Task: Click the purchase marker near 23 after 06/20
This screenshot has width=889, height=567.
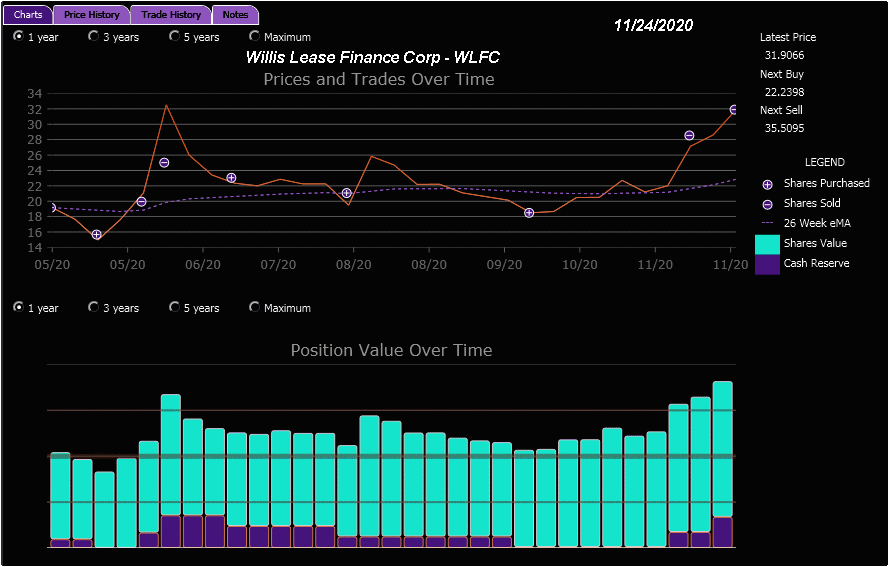Action: [x=231, y=178]
